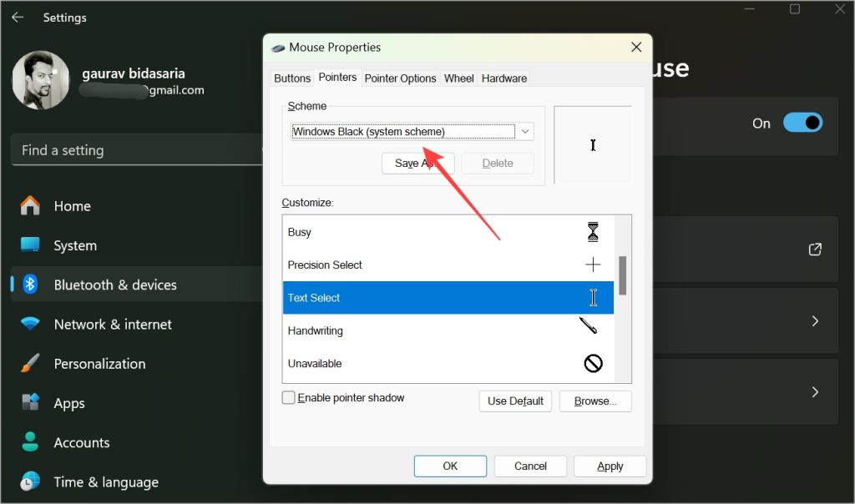Click the System monitor icon
The height and width of the screenshot is (504, 855).
[x=30, y=244]
